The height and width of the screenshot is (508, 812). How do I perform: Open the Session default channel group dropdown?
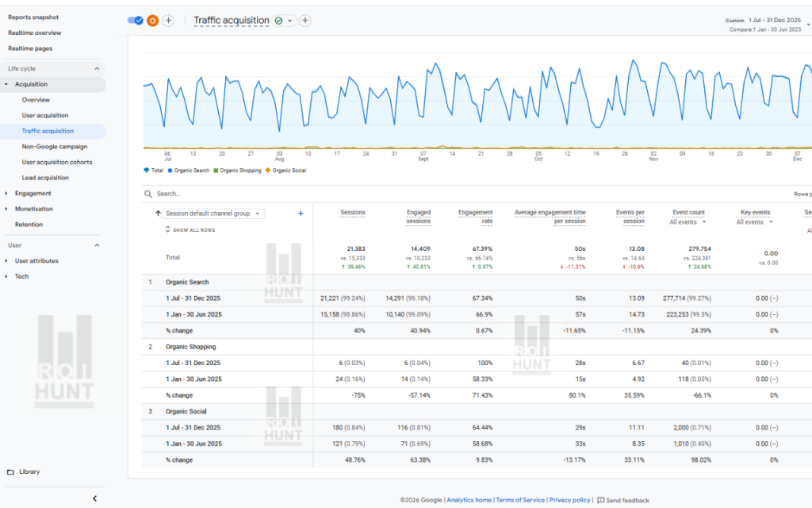pyautogui.click(x=215, y=213)
